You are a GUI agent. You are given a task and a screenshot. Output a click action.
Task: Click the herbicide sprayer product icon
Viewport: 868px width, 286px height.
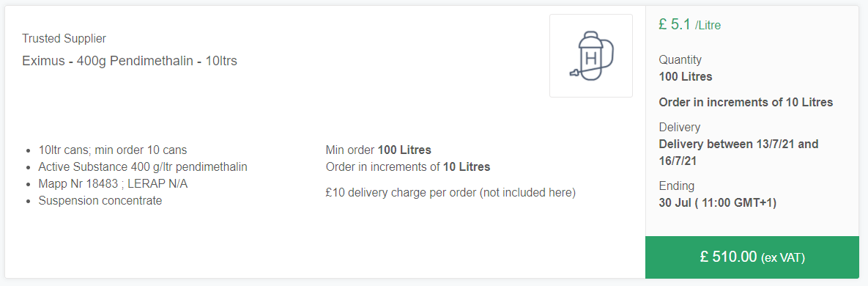[x=590, y=56]
